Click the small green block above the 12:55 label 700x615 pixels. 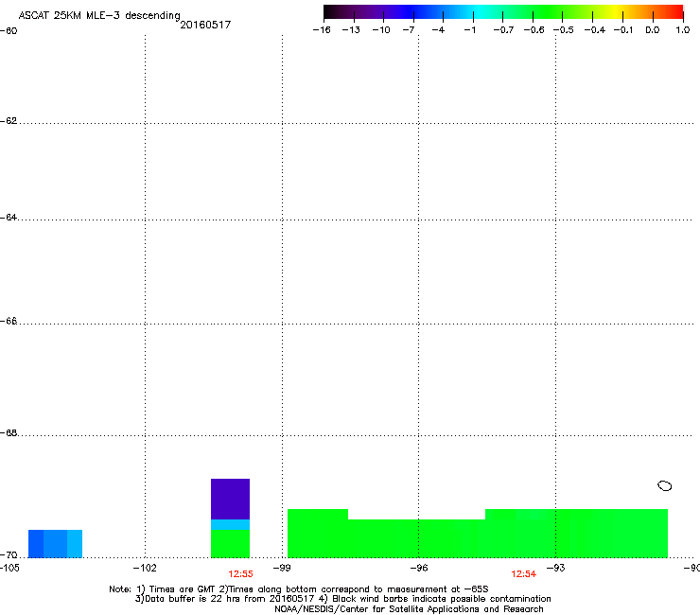point(230,543)
